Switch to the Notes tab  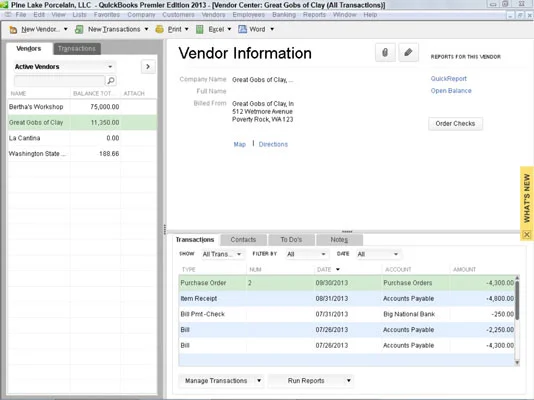coord(339,240)
